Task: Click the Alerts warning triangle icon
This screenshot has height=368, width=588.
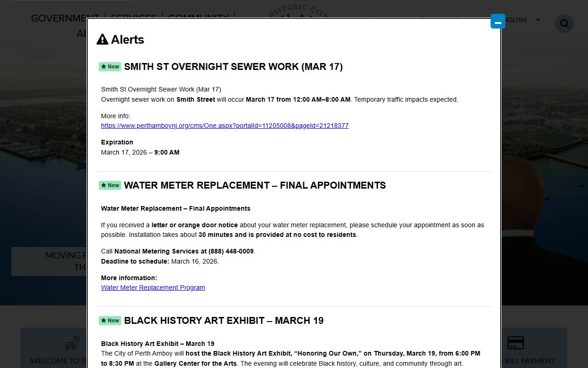Action: 102,40
